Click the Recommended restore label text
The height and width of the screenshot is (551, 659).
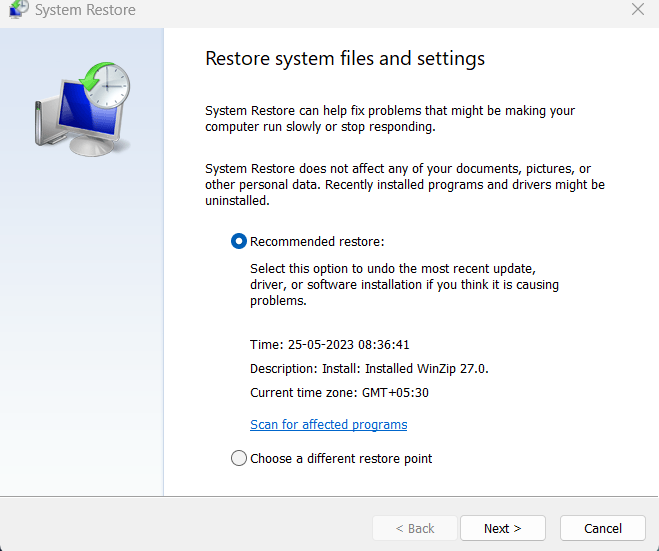[x=317, y=241]
